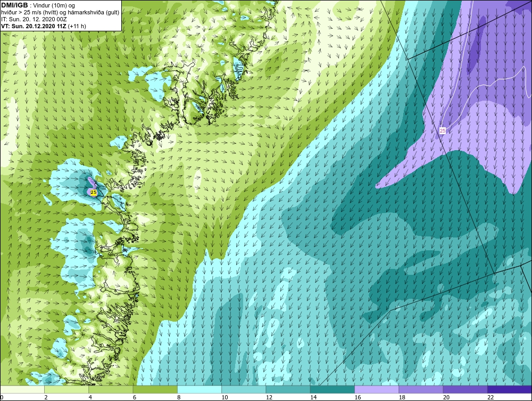Screen dimensions: 532x401
Task: Click the yellow 25 maximum gust label
Action: [x=94, y=193]
